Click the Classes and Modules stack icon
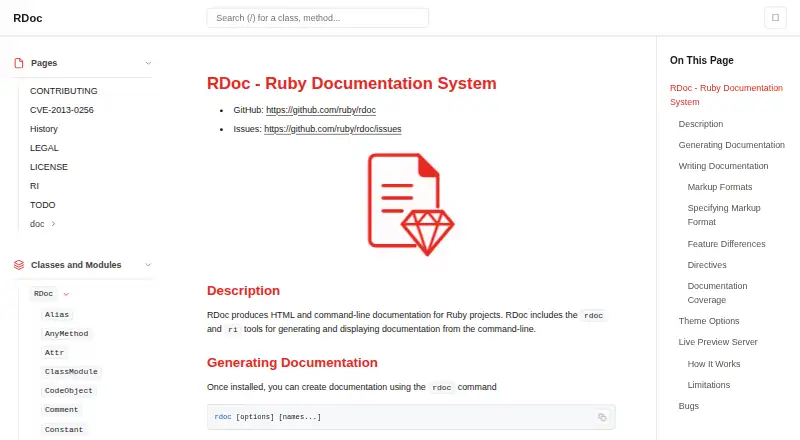Image resolution: width=800 pixels, height=440 pixels. click(19, 265)
